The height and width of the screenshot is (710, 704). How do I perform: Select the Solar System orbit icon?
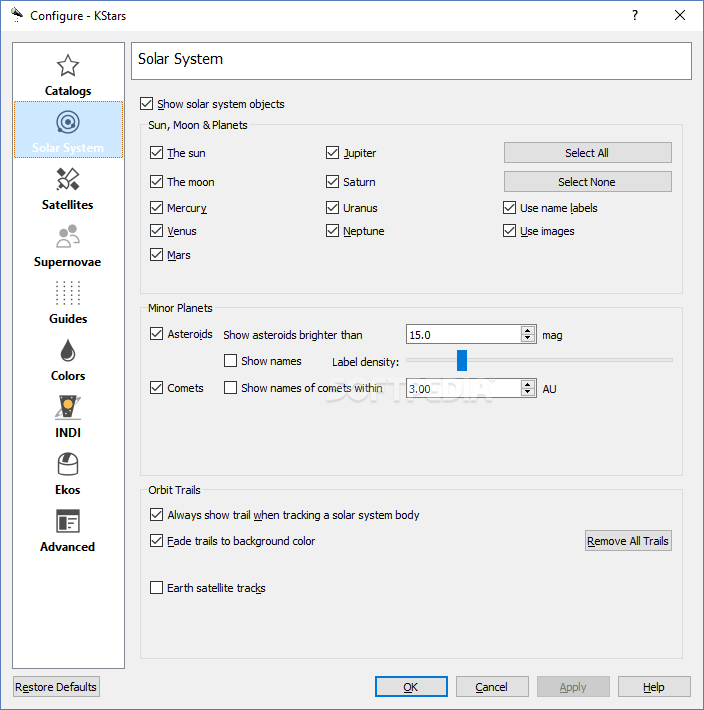[x=68, y=122]
